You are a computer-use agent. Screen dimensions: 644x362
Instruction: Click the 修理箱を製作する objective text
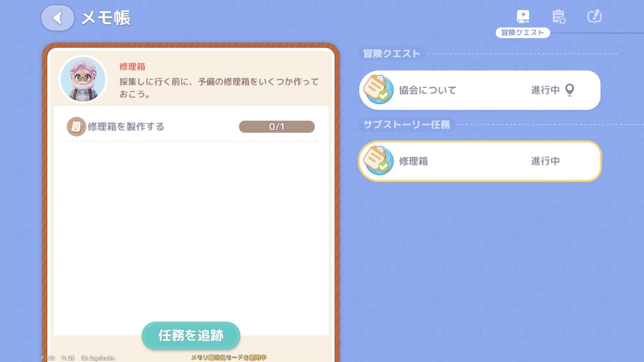tap(126, 127)
